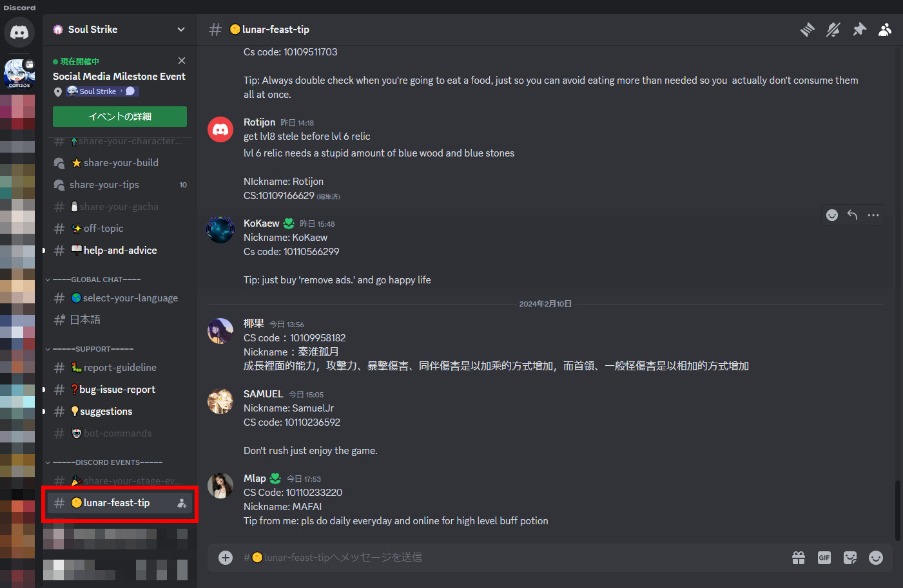Viewport: 903px width, 588px height.
Task: Open emoji picker in message bar
Action: [876, 558]
